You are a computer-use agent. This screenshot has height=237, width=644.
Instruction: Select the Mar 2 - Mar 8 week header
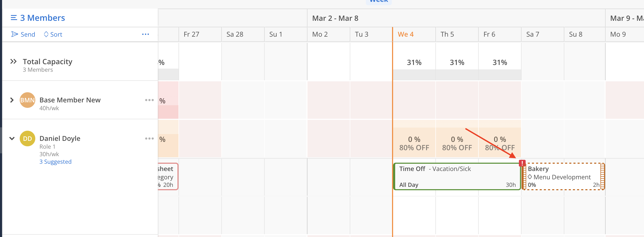click(x=335, y=18)
